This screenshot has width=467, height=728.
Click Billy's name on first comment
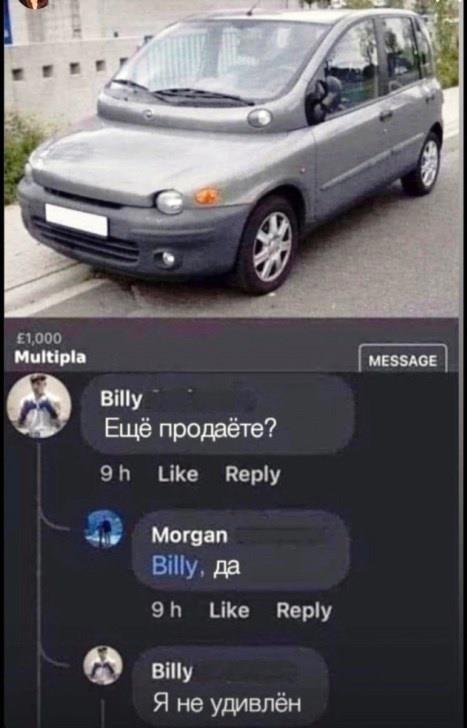click(121, 399)
